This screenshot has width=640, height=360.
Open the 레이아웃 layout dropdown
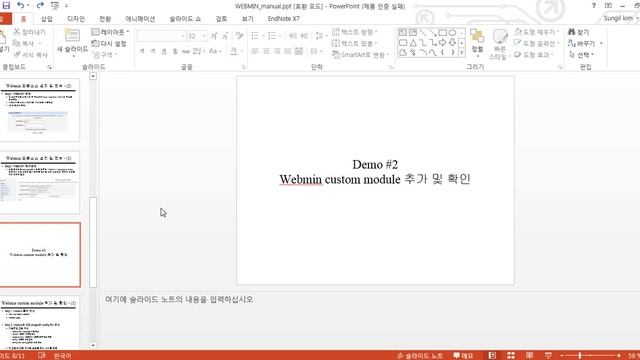click(110, 32)
